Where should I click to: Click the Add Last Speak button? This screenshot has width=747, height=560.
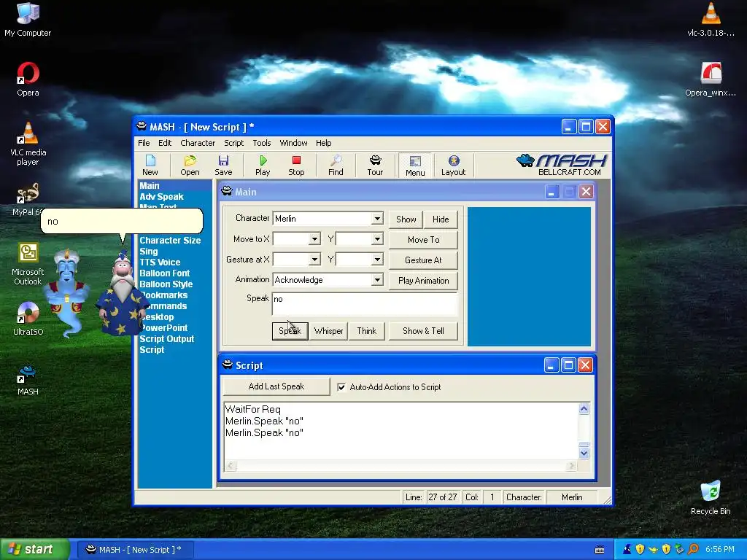[276, 386]
